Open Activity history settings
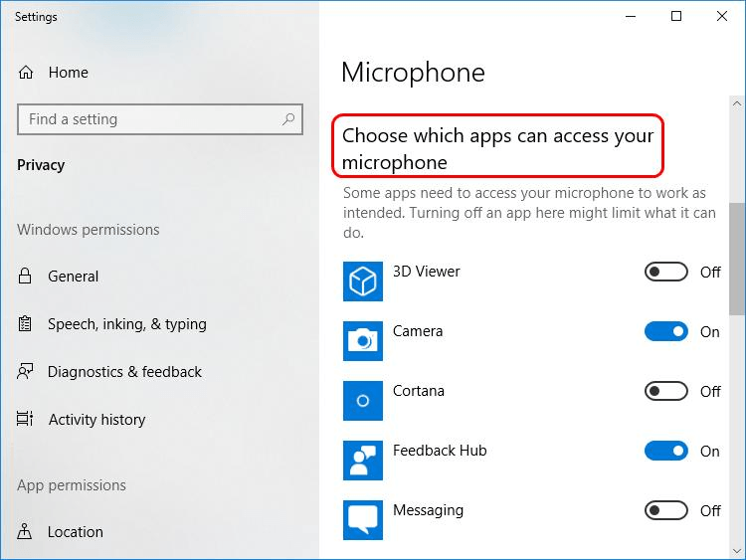Viewport: 746px width, 560px height. [96, 420]
